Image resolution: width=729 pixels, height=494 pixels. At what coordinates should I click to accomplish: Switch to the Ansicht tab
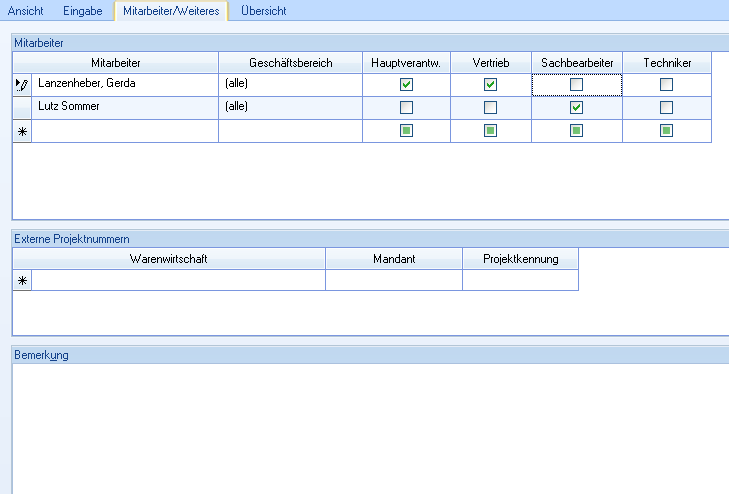pos(26,11)
